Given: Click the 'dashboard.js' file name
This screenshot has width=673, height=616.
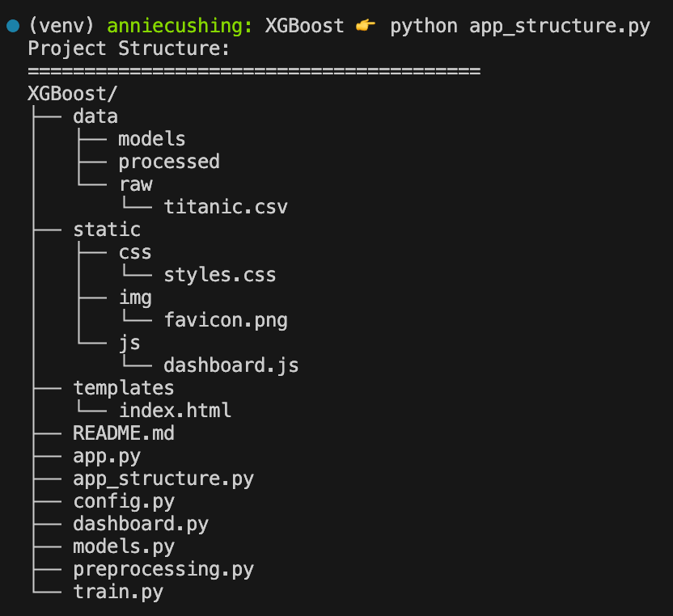Looking at the screenshot, I should (x=231, y=365).
